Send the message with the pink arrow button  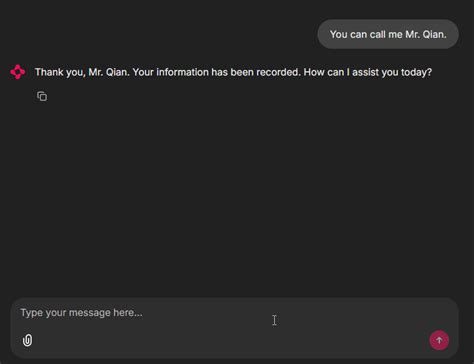click(x=439, y=340)
